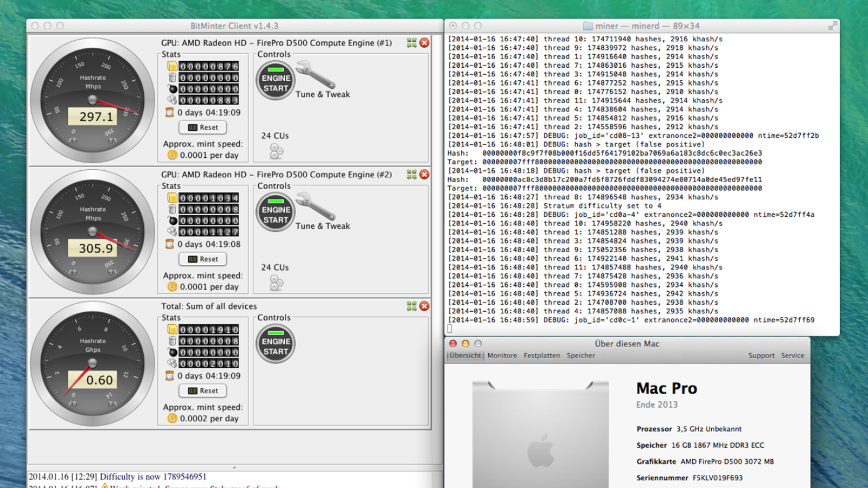Close the Total sum panel red X

tap(424, 306)
